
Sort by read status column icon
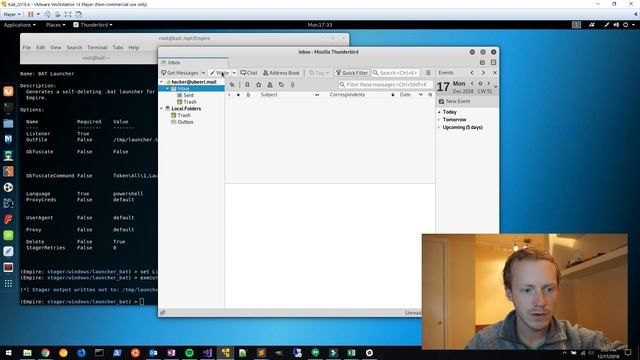point(317,94)
